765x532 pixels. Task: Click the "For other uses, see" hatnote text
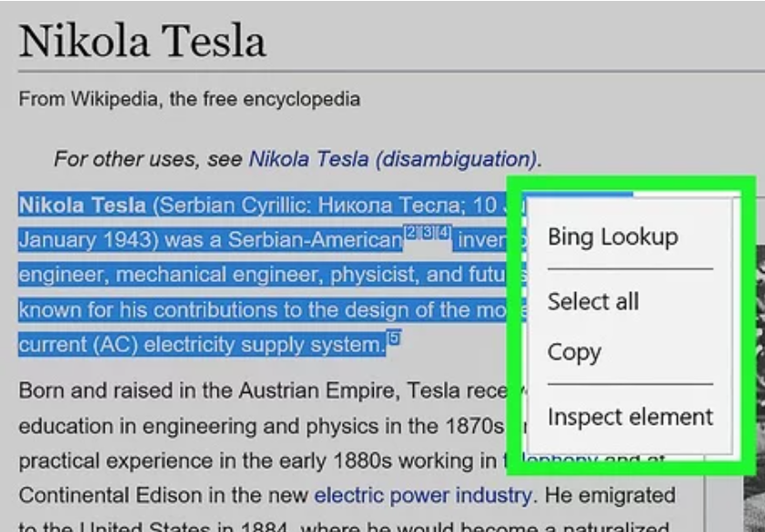(x=148, y=159)
